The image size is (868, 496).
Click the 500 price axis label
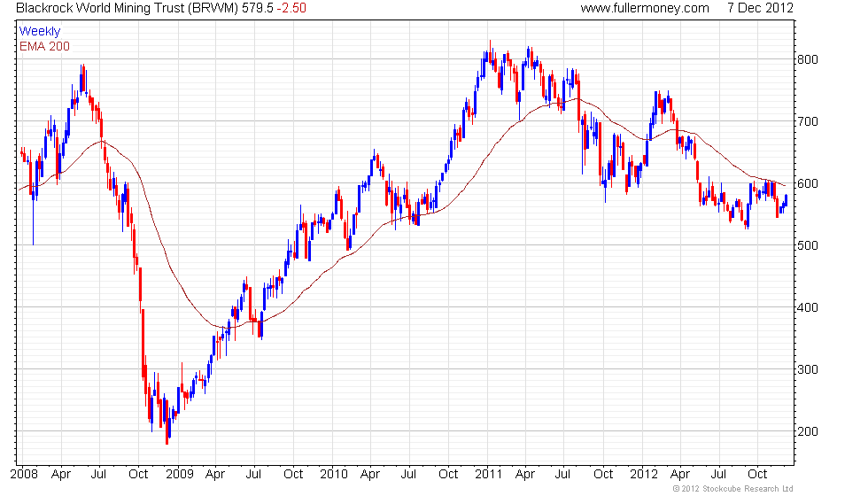point(808,246)
